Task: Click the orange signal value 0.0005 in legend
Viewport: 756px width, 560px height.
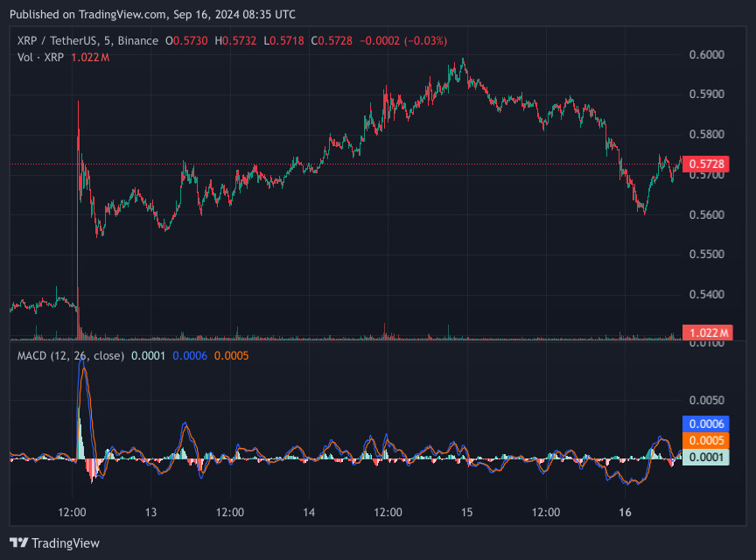Action: point(231,356)
